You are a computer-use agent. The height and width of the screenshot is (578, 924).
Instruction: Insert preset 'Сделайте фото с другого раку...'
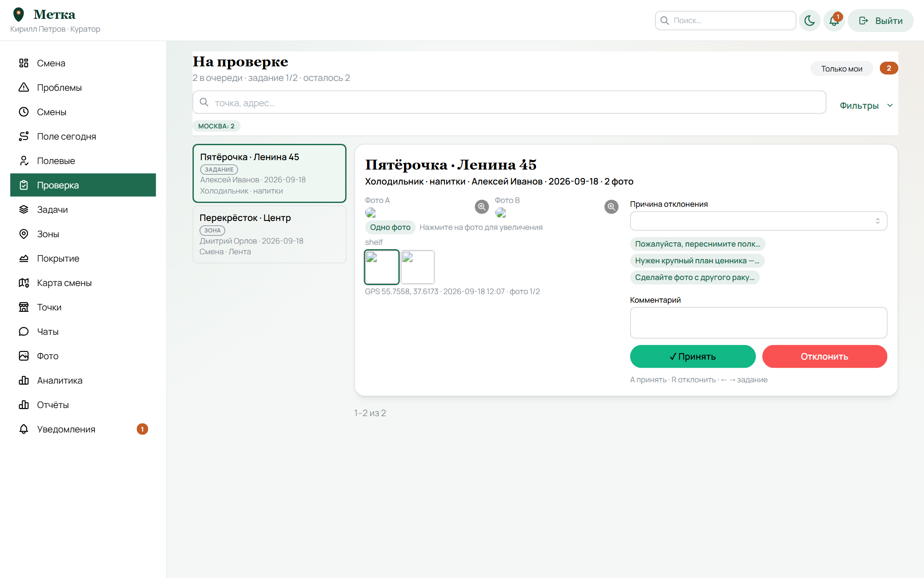coord(695,277)
